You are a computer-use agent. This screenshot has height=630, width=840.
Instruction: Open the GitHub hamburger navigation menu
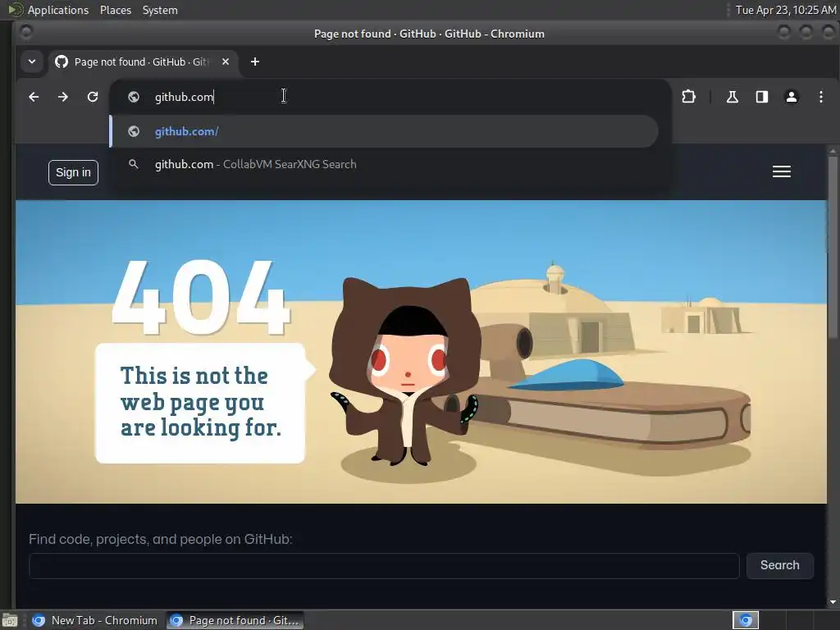[x=782, y=171]
